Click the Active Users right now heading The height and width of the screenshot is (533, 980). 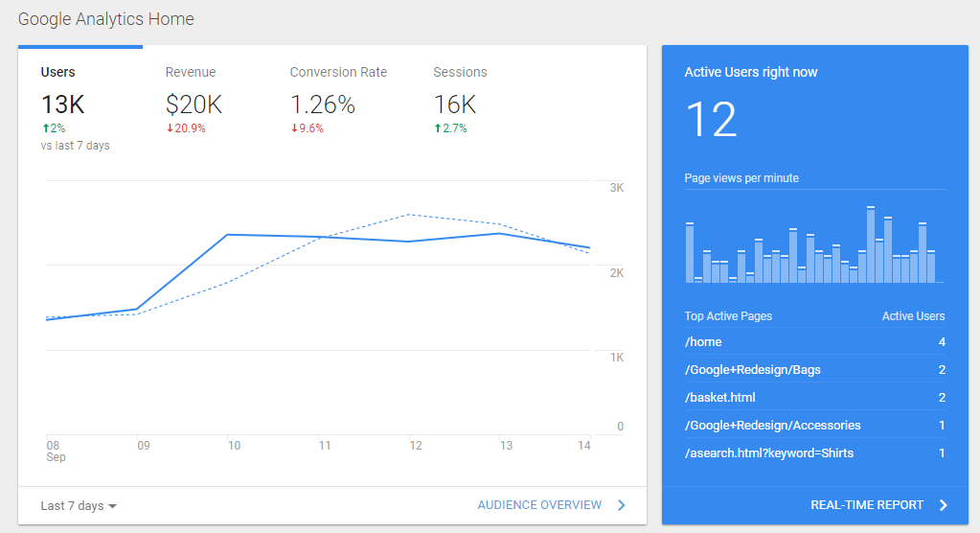pyautogui.click(x=751, y=72)
